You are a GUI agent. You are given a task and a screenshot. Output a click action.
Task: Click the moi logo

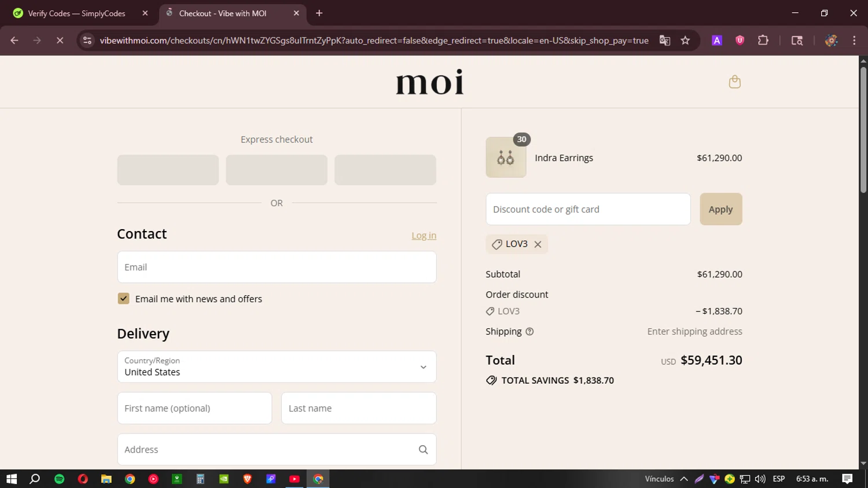pos(429,82)
